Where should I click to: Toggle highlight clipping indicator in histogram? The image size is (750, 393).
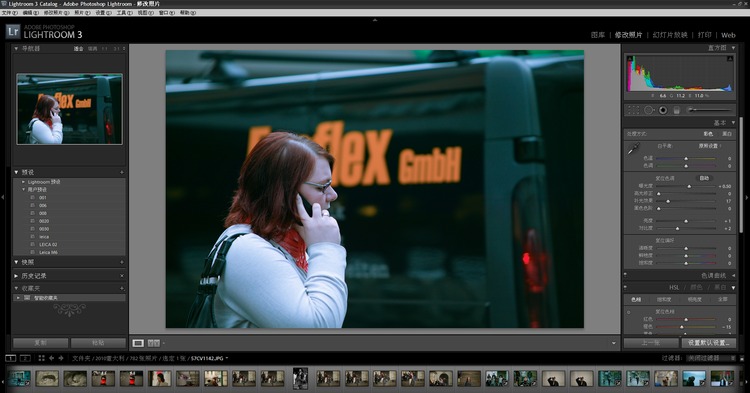click(730, 58)
